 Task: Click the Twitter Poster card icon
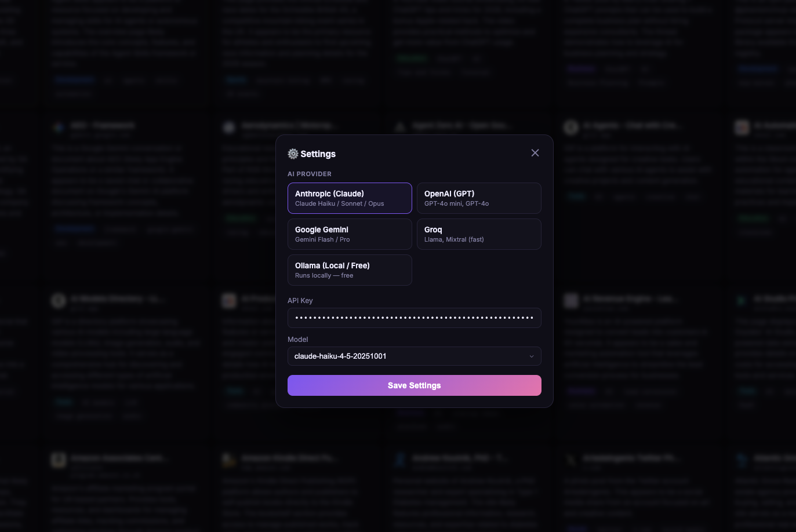tap(571, 460)
